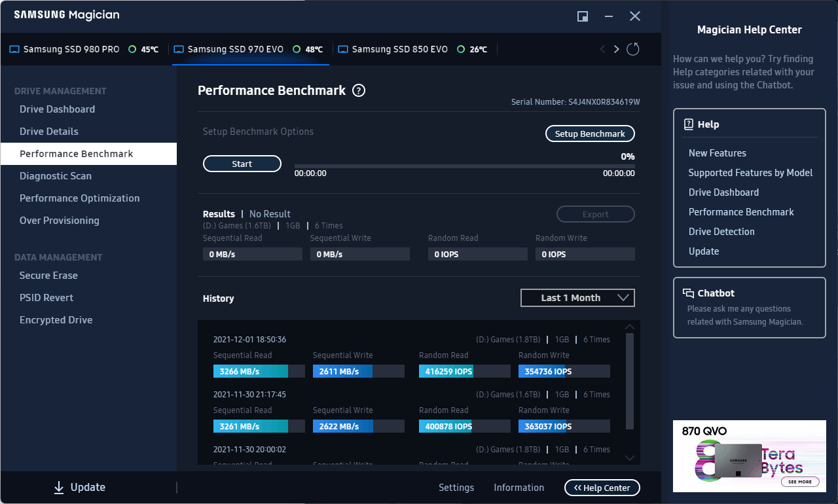Image resolution: width=838 pixels, height=504 pixels.
Task: Click the 850 EVO drive icon
Action: tap(343, 49)
